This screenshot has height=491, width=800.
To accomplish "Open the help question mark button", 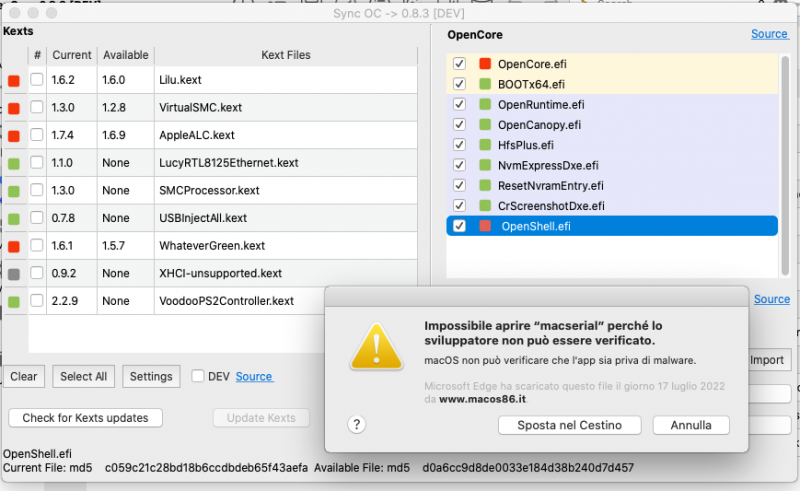I will [356, 424].
